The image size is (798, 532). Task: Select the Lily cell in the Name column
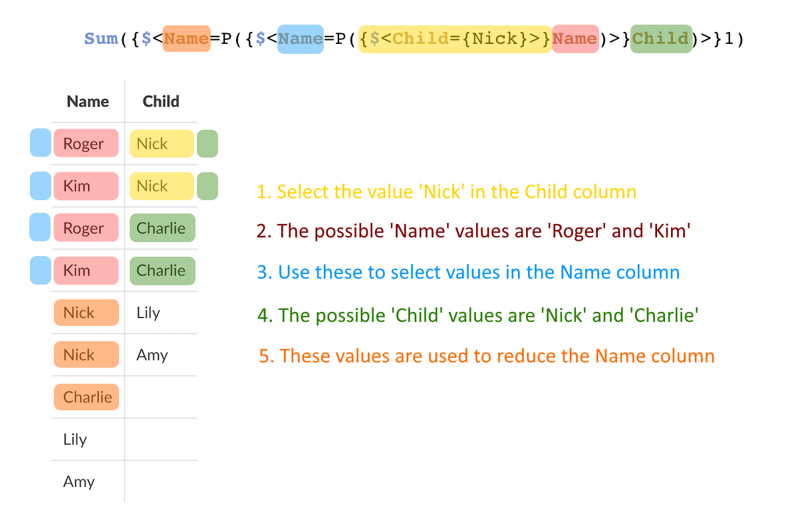point(75,440)
